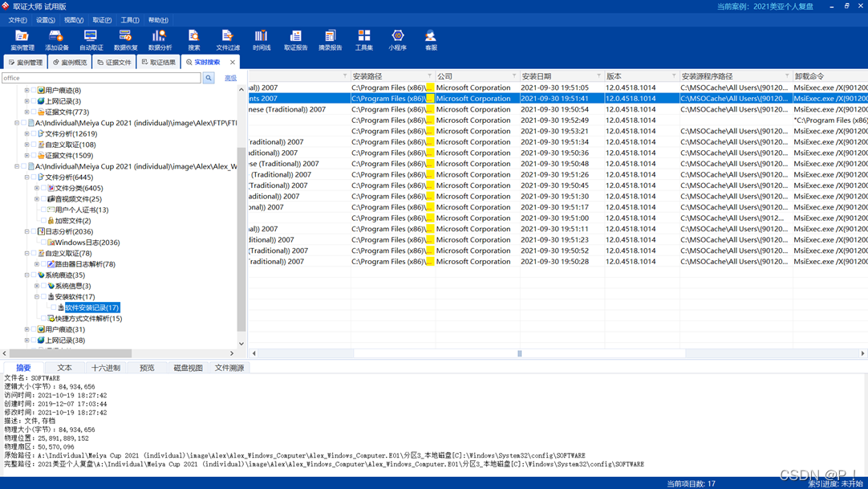Open the 取证(P) menu
This screenshot has width=868, height=489.
[x=102, y=20]
